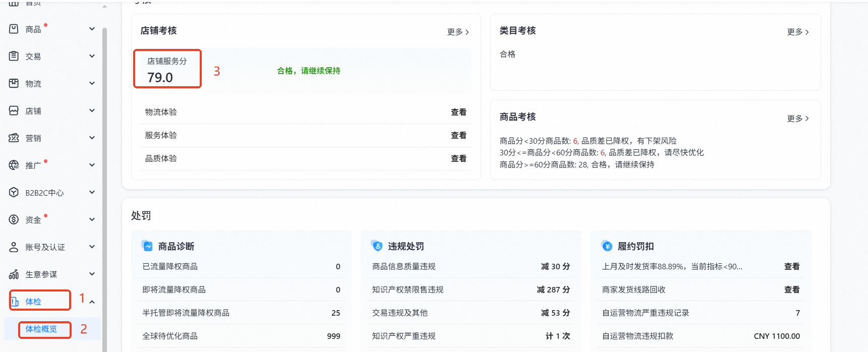Open 更多 link in 商品考核

click(797, 119)
